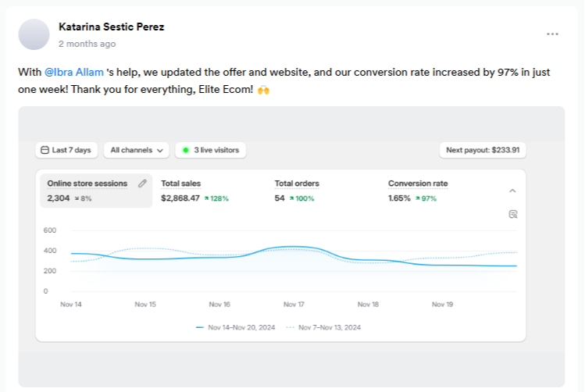Open the Last 7 days date range picker
Viewport: 585px width, 392px height.
66,150
